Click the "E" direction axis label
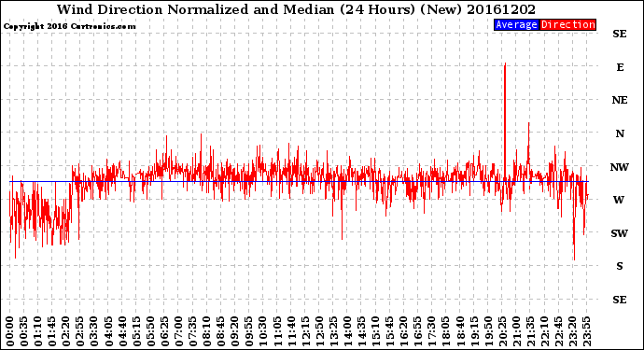The width and height of the screenshot is (644, 350). 620,67
